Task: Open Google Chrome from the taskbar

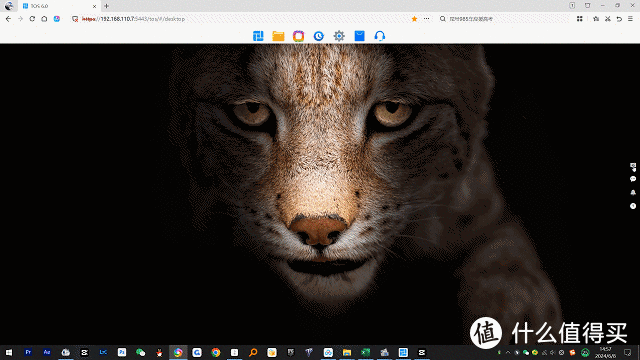Action: pyautogui.click(x=216, y=352)
